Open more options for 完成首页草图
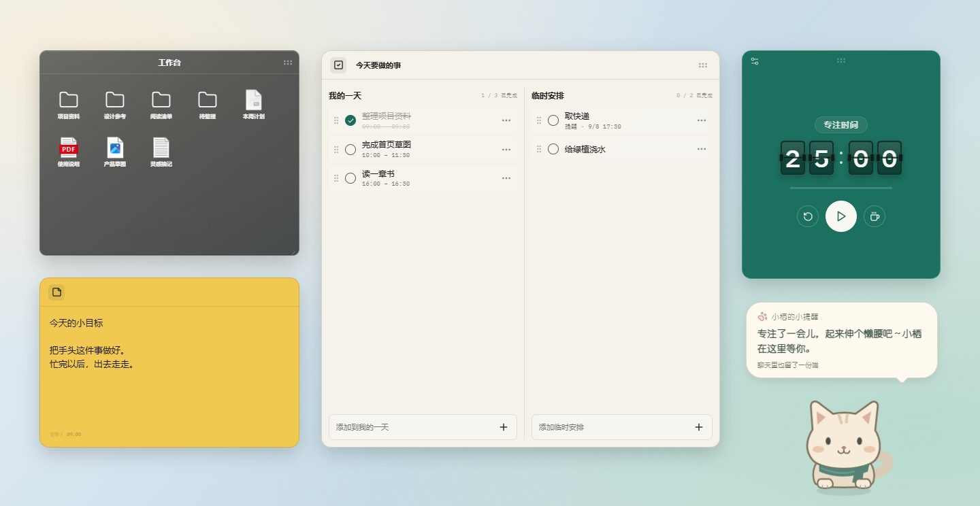 tap(506, 150)
